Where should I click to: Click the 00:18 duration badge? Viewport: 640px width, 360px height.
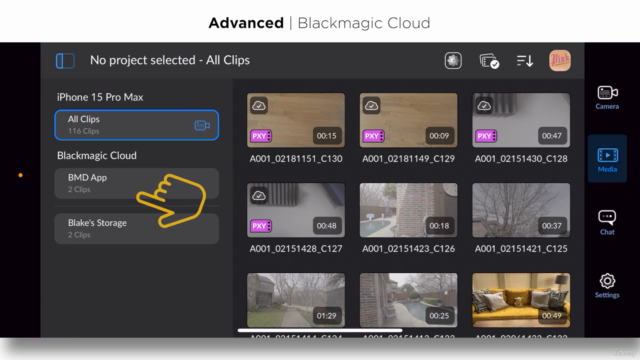click(439, 226)
